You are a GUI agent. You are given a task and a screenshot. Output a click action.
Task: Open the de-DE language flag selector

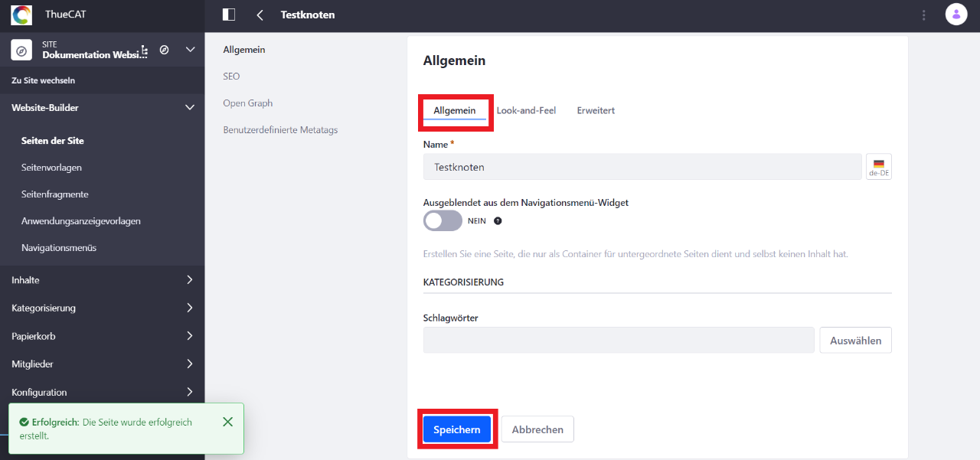click(x=878, y=167)
